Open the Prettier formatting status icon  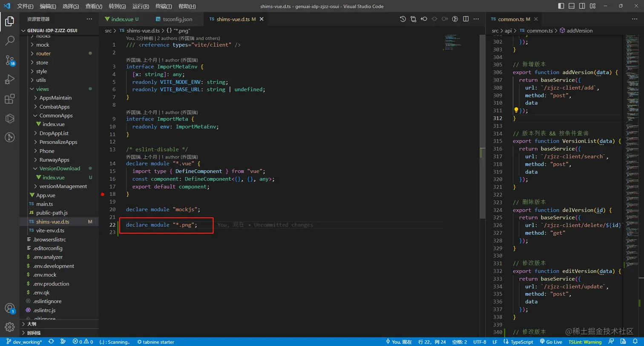623,342
